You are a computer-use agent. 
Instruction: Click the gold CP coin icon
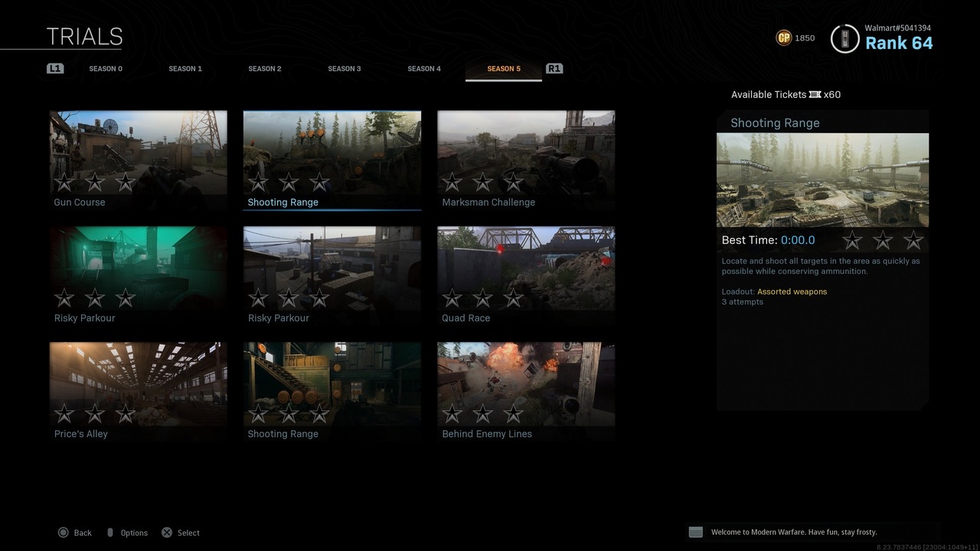click(x=783, y=37)
